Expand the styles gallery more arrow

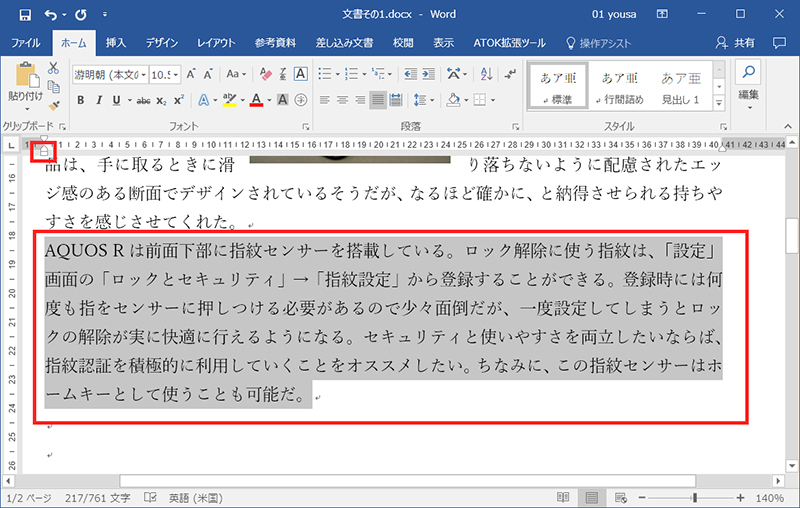(x=719, y=103)
